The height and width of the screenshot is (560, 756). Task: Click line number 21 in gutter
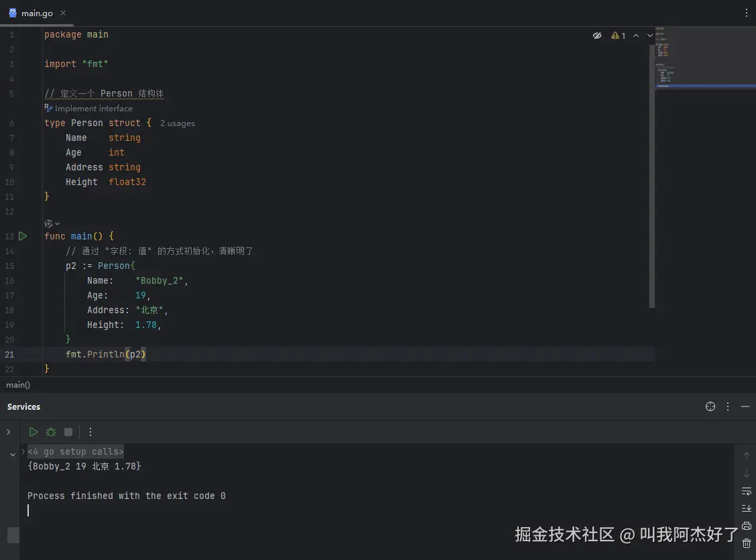[9, 355]
